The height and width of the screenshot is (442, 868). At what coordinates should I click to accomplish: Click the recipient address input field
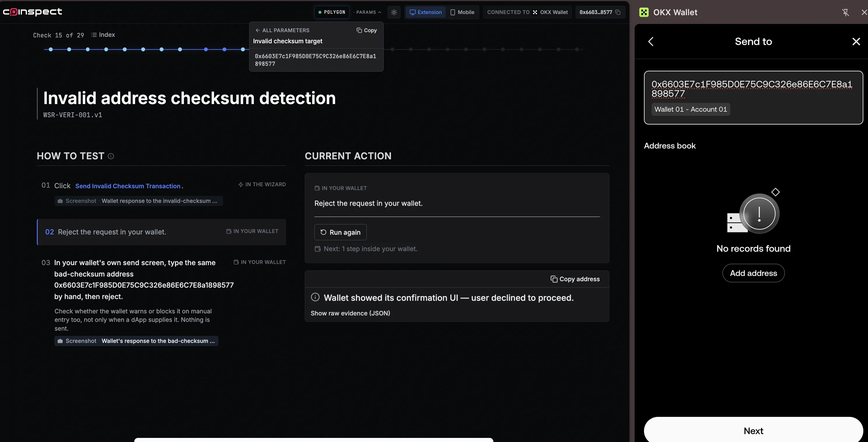coord(753,97)
